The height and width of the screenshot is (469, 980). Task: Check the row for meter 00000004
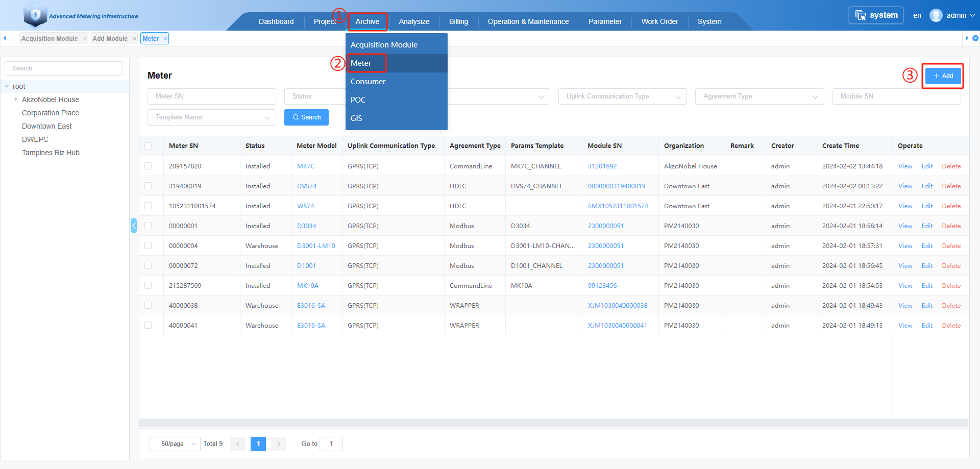coord(148,245)
